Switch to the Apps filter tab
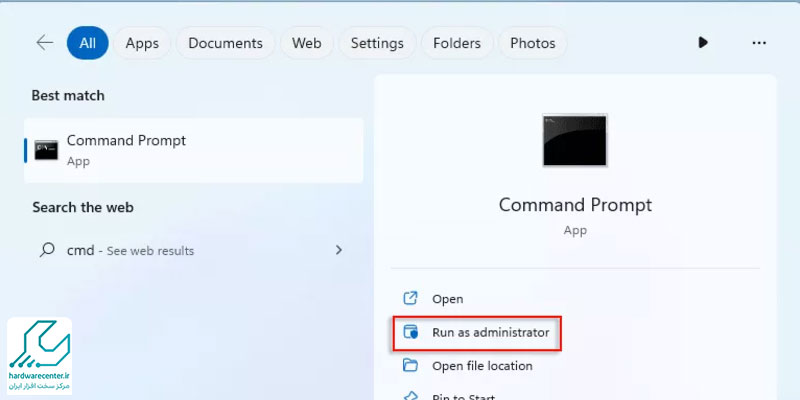This screenshot has width=800, height=400. [x=142, y=43]
